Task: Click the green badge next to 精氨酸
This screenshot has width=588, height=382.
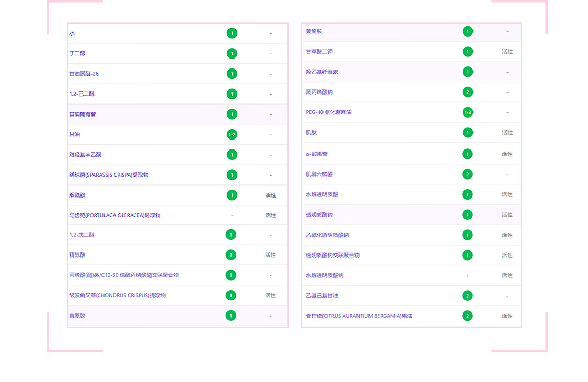Action: tap(230, 256)
